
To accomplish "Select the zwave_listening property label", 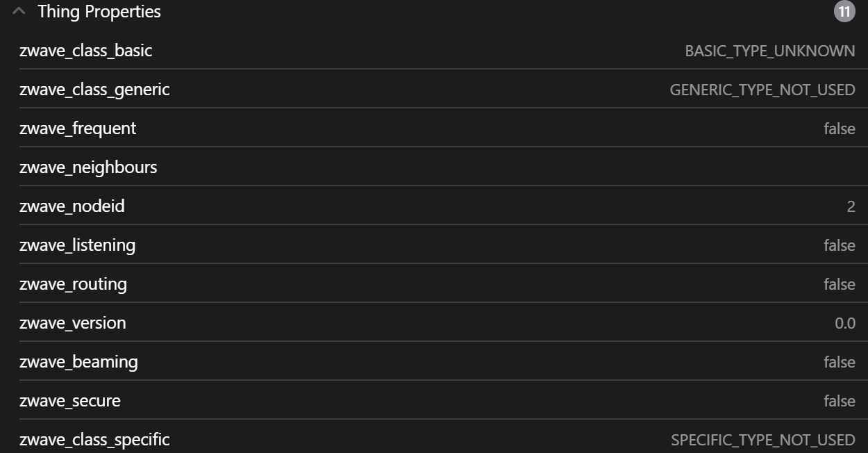I will point(77,245).
